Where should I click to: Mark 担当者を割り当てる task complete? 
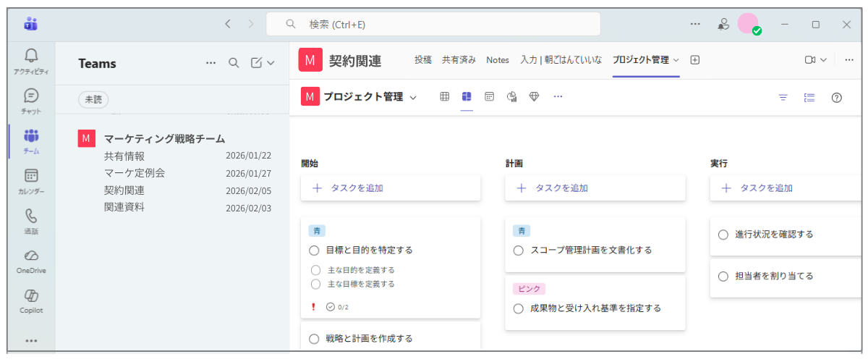click(723, 277)
